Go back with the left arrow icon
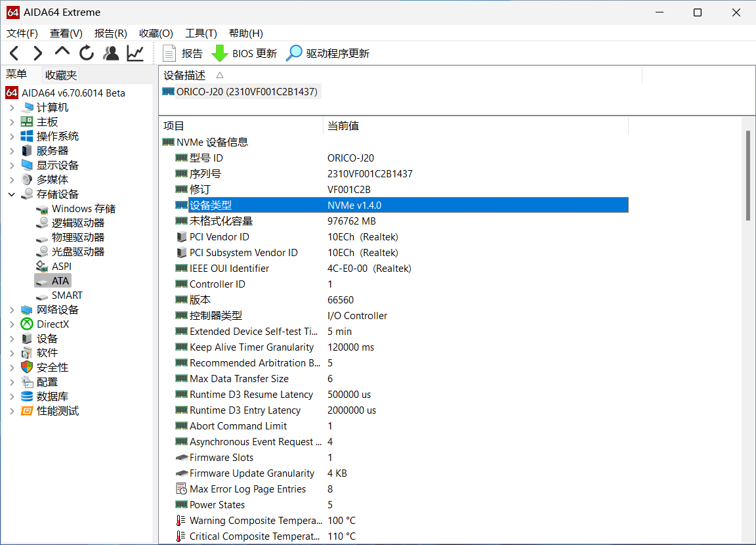 tap(14, 53)
